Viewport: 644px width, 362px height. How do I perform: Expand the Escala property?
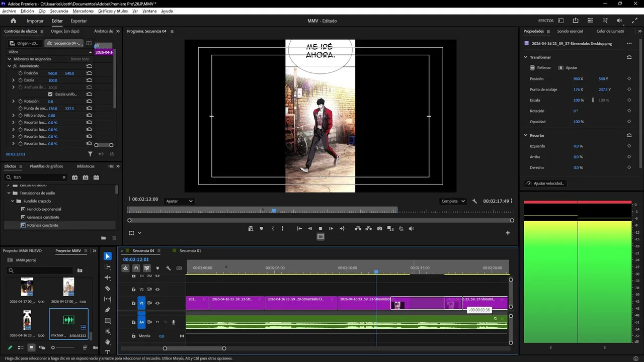pos(14,80)
